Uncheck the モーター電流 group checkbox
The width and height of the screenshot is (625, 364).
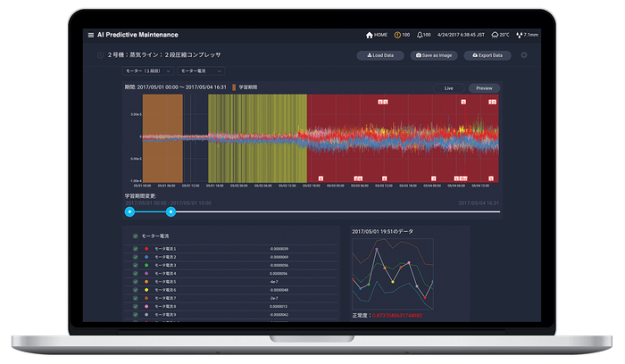tap(136, 236)
